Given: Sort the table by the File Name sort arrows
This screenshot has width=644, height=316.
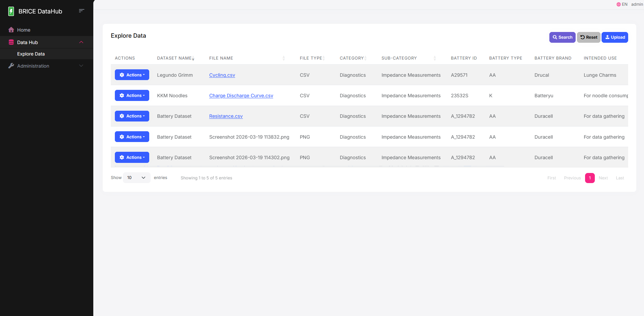Looking at the screenshot, I should click(284, 58).
